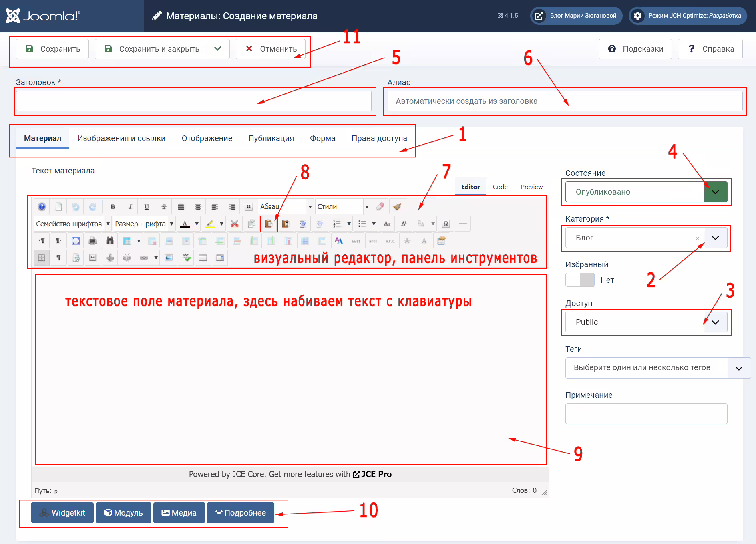Insert a hyperlink with the chain link icon
The width and height of the screenshot is (756, 544).
click(144, 258)
